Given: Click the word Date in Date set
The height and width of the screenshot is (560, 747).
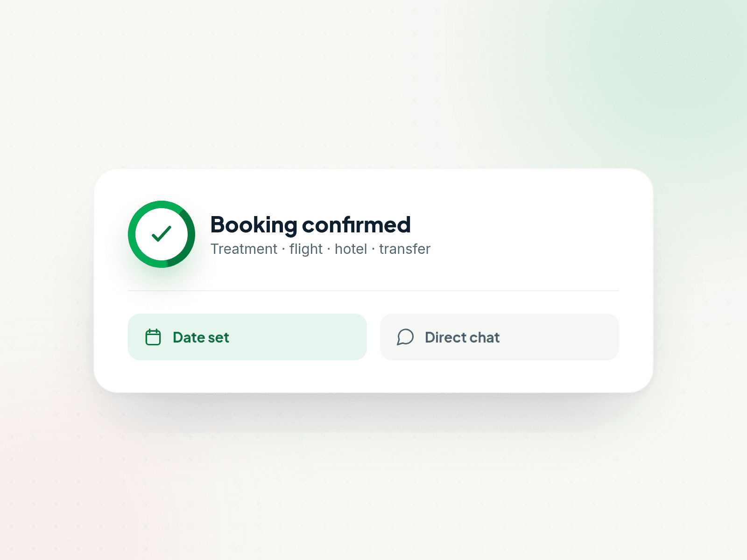Looking at the screenshot, I should (189, 337).
